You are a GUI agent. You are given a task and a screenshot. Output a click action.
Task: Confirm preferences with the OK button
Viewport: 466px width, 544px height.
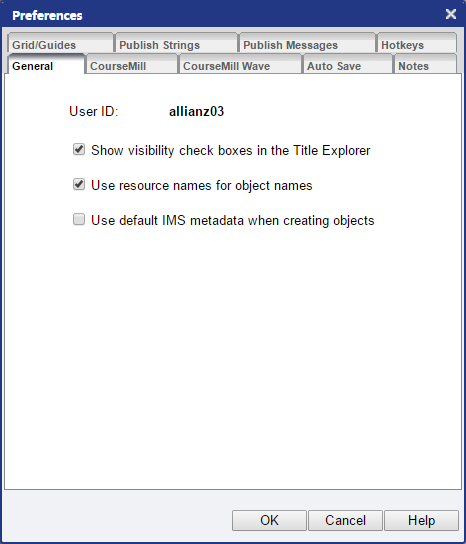point(269,520)
